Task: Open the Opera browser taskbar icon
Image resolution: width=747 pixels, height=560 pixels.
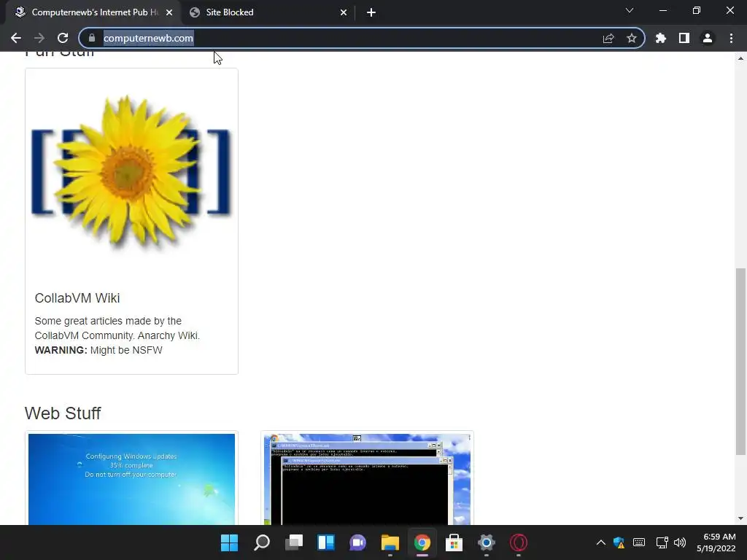Action: [519, 542]
